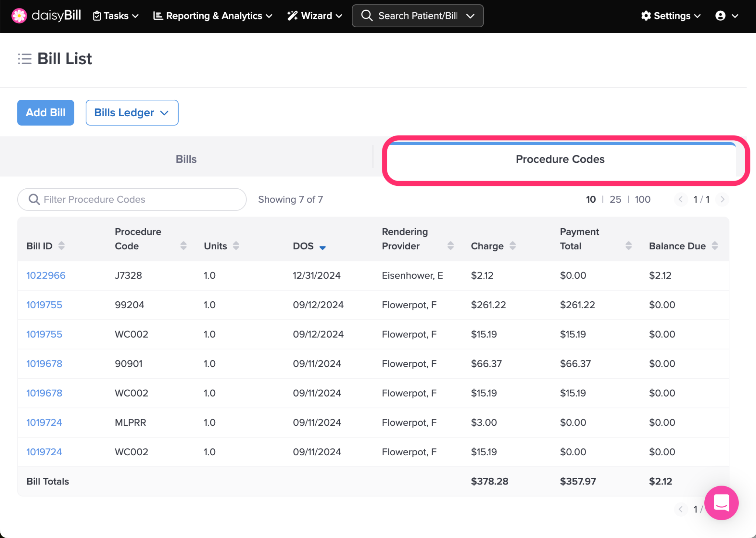Image resolution: width=756 pixels, height=538 pixels.
Task: Open the chat support bubble icon
Action: pyautogui.click(x=721, y=503)
